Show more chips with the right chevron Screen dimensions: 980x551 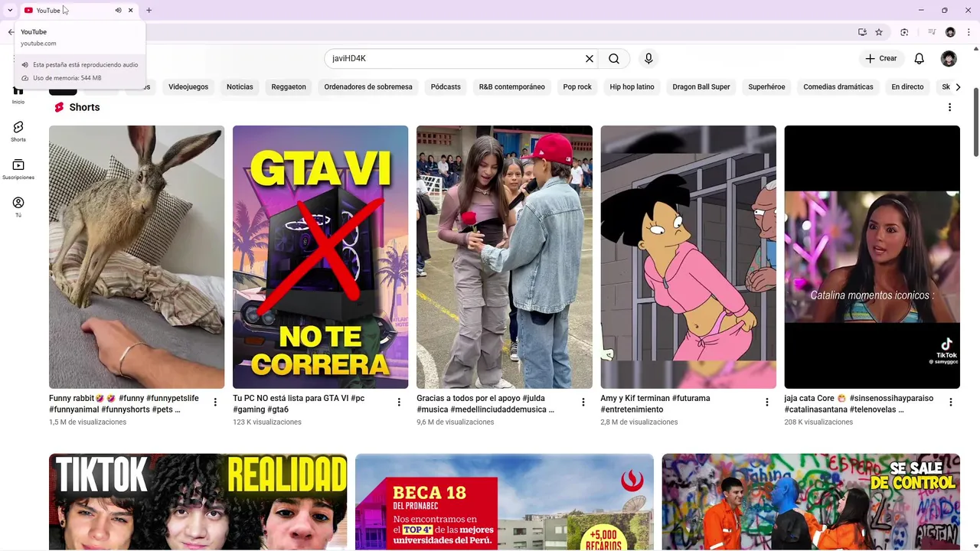957,86
